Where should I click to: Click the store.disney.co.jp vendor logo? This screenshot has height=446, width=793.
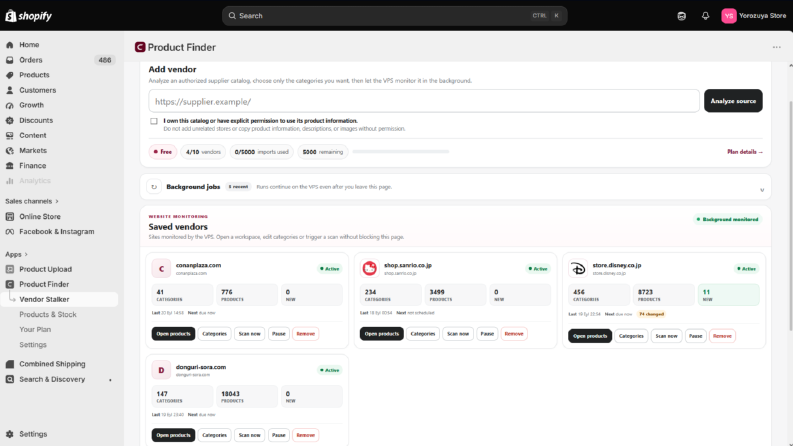coord(578,269)
